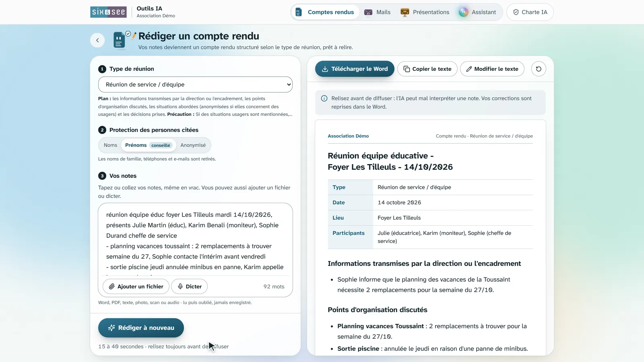Go back with the left chevron button
The image size is (644, 362).
pyautogui.click(x=97, y=40)
